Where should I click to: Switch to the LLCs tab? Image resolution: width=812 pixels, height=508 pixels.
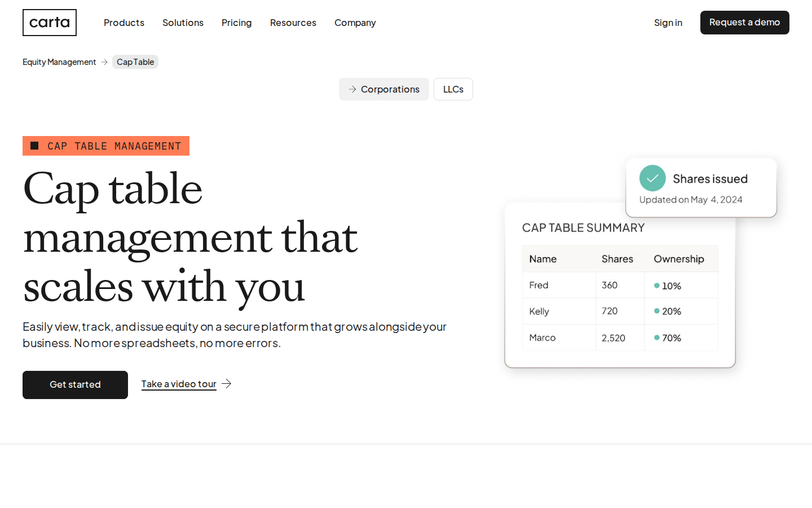point(453,89)
